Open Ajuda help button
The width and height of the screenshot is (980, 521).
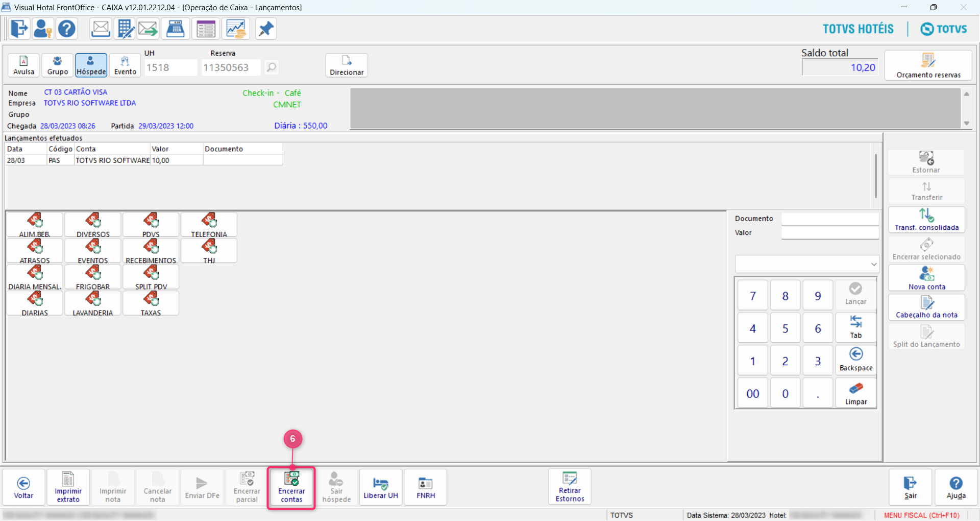pos(956,487)
